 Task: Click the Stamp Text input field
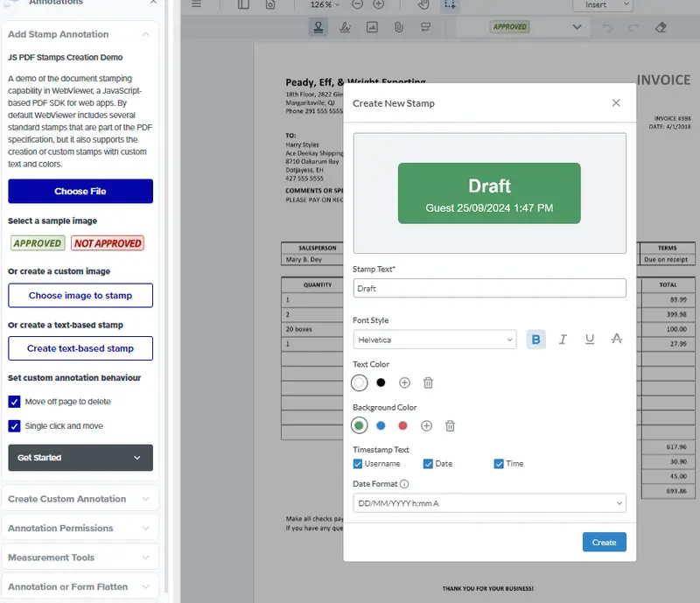[x=490, y=289]
